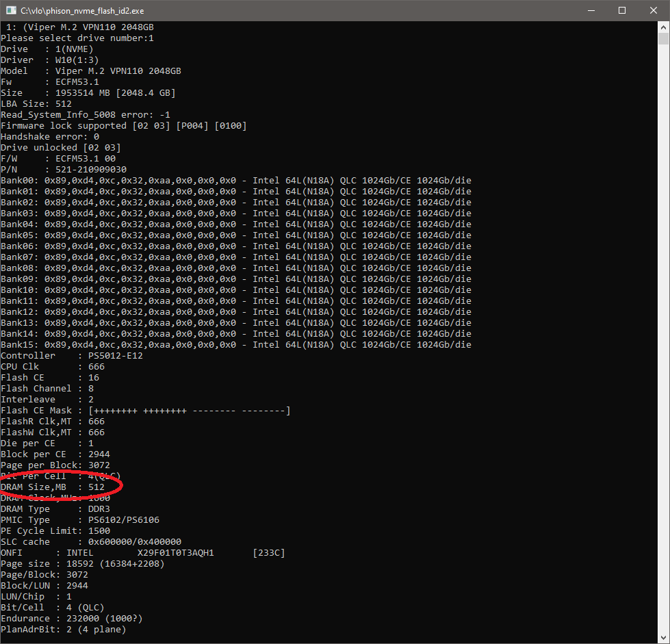670x644 pixels.
Task: Click the 'FlashW Clk,MT : 666' line
Action: pyautogui.click(x=53, y=433)
